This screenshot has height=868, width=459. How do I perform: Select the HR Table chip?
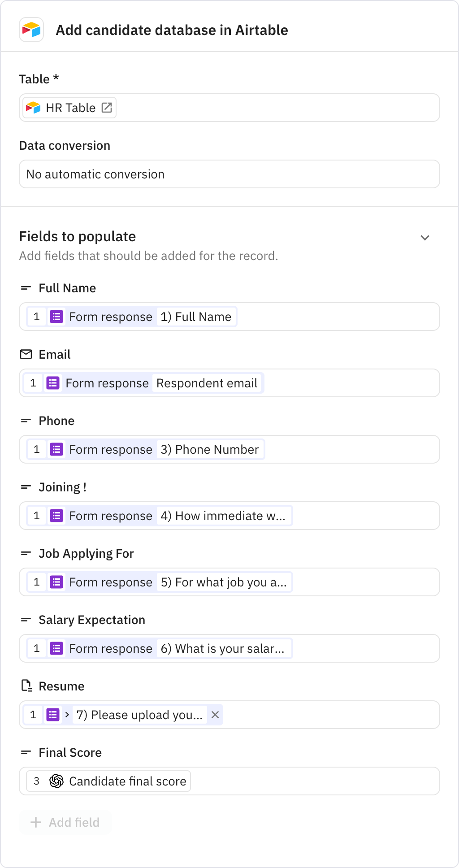coord(69,108)
